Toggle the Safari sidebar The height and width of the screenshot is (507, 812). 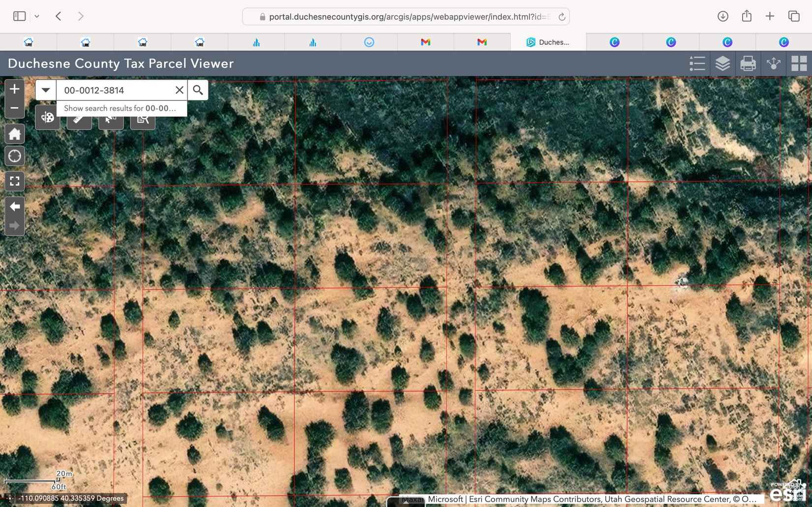pyautogui.click(x=19, y=16)
